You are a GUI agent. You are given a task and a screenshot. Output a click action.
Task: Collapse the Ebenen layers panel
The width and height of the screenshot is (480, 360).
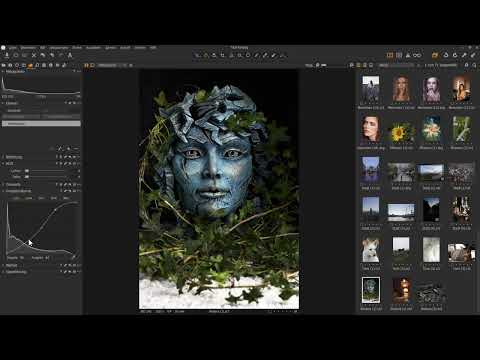[x=3, y=103]
